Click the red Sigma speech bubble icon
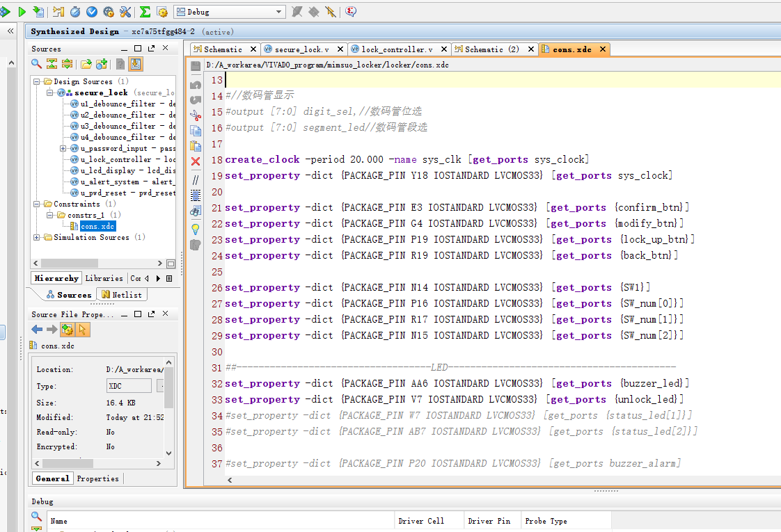Screen dimensions: 781x532 351,11
